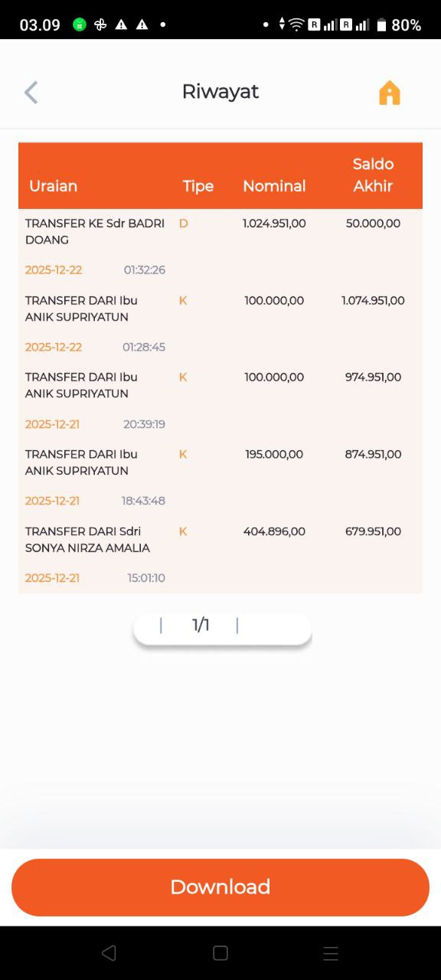Tap the green app notification icon

tap(80, 24)
